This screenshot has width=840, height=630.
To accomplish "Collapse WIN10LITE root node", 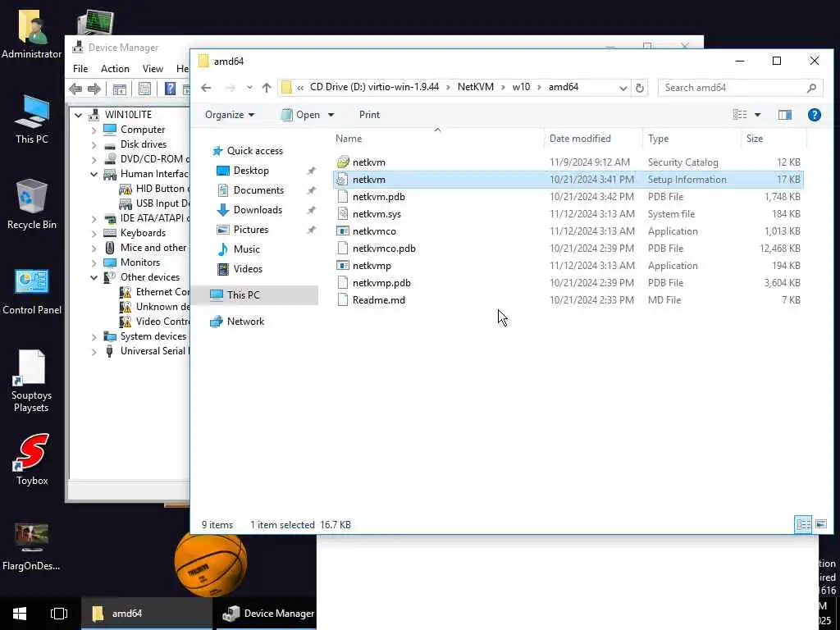I will (x=78, y=115).
